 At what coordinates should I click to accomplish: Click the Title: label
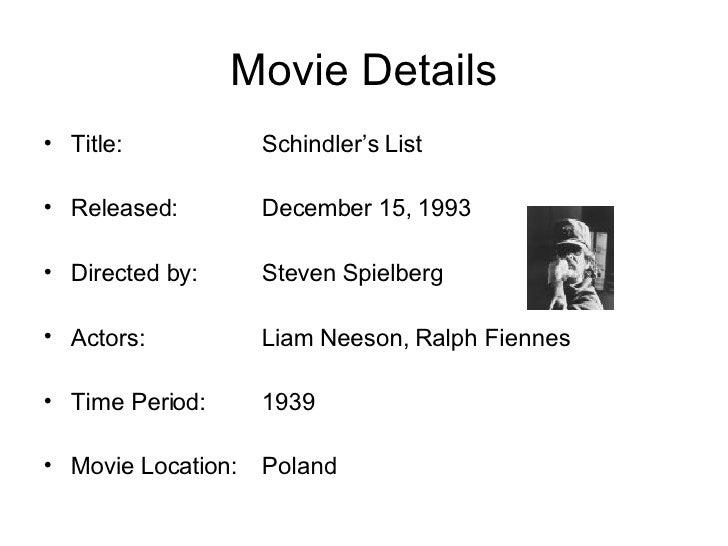point(97,144)
